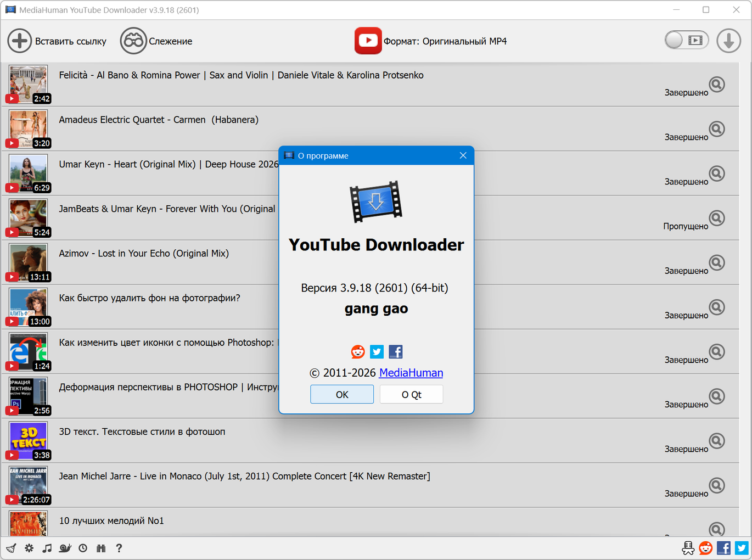Click the Twitter icon in About dialog
Image resolution: width=752 pixels, height=560 pixels.
point(377,352)
